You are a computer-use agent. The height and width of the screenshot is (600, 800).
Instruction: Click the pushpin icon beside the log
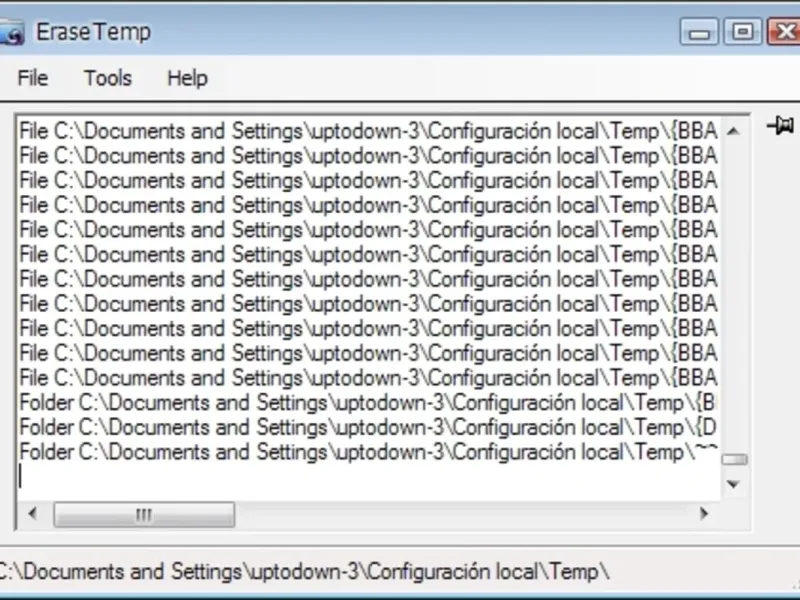pos(779,126)
